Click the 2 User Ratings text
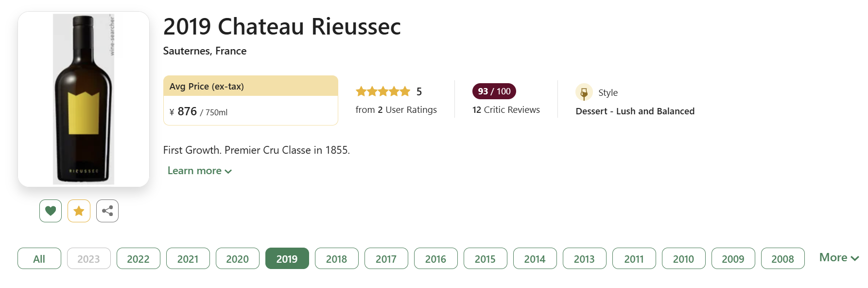The width and height of the screenshot is (868, 288). [407, 110]
